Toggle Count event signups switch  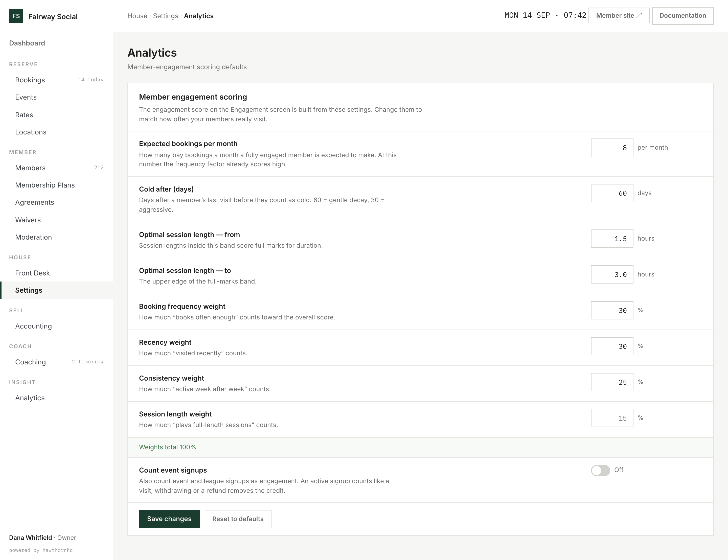point(600,470)
